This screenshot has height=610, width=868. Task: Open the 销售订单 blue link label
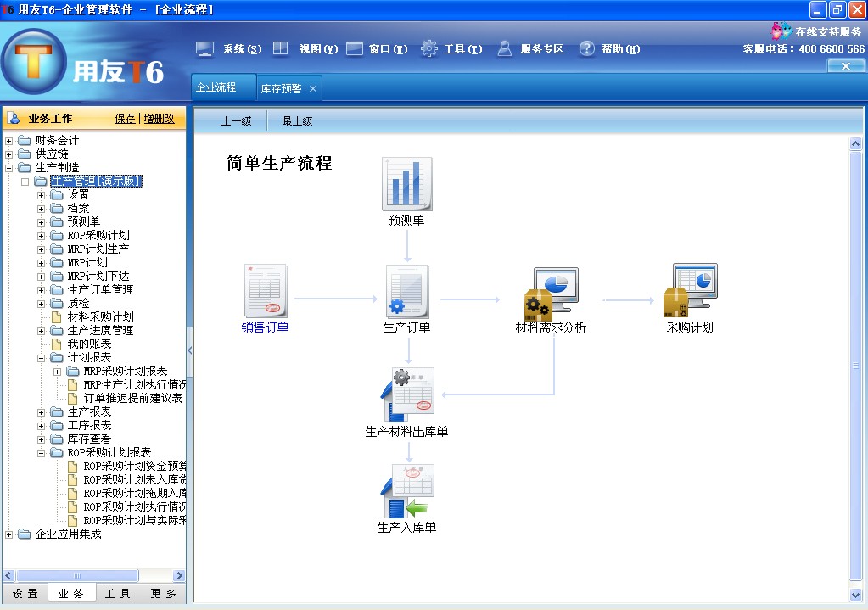(x=266, y=327)
